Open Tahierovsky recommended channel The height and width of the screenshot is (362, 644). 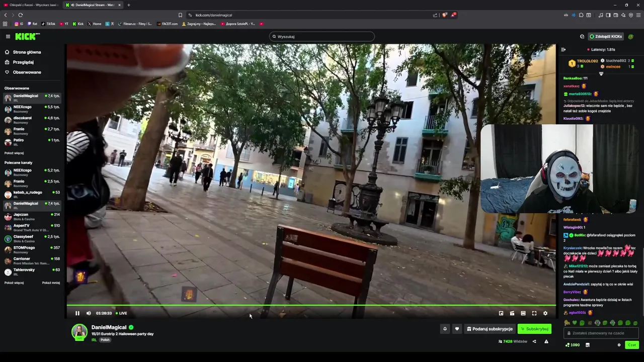32,271
